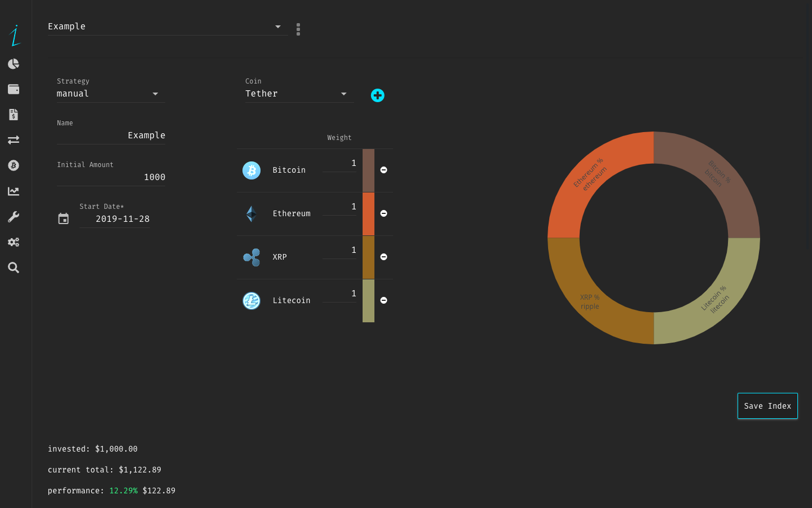This screenshot has width=812, height=508.
Task: Open the three-dot options menu
Action: (298, 29)
